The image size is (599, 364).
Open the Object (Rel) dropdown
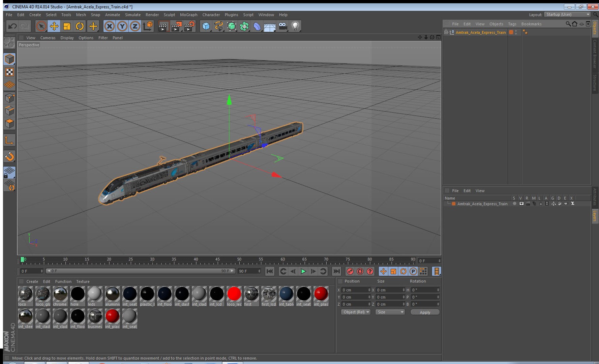click(356, 312)
